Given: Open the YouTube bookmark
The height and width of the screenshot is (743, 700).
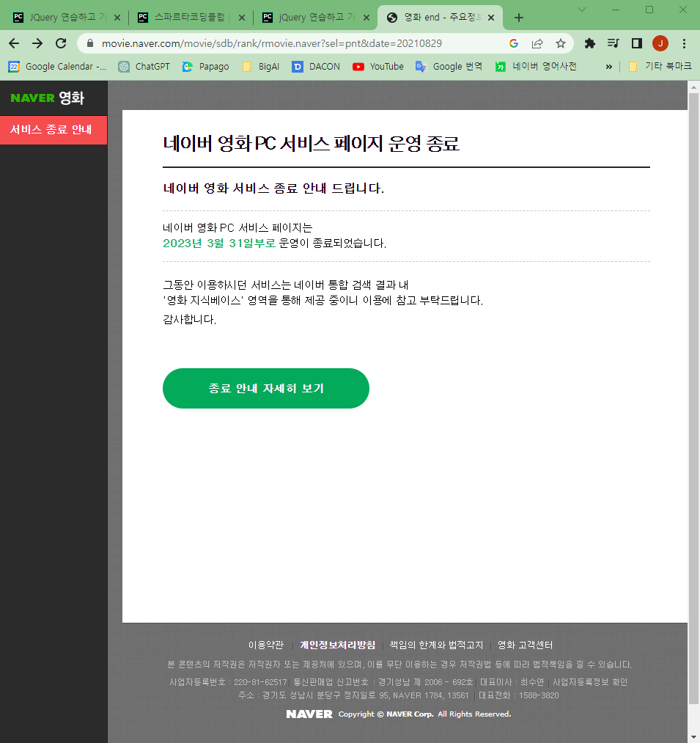Looking at the screenshot, I should click(378, 67).
